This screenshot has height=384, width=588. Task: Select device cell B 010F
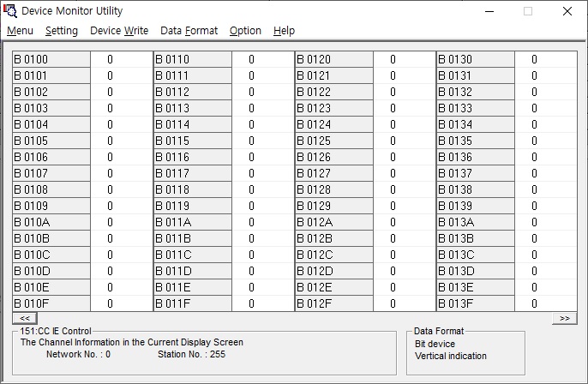pos(51,303)
